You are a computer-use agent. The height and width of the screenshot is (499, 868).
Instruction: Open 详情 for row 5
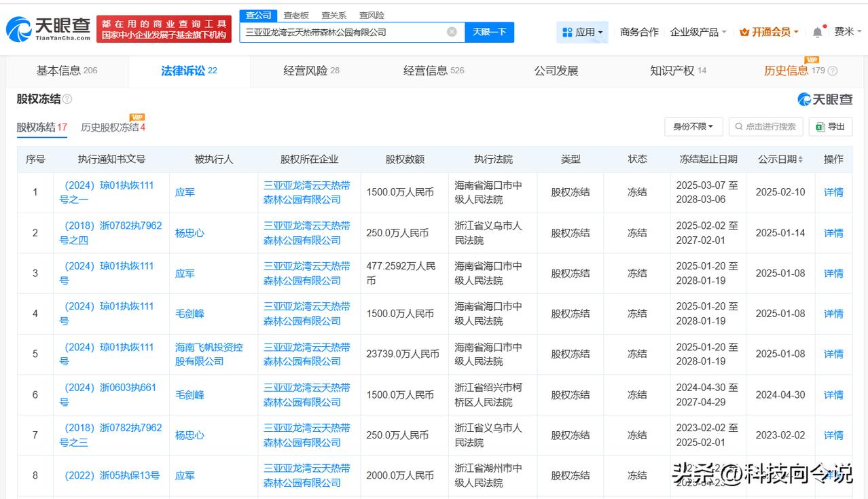833,354
